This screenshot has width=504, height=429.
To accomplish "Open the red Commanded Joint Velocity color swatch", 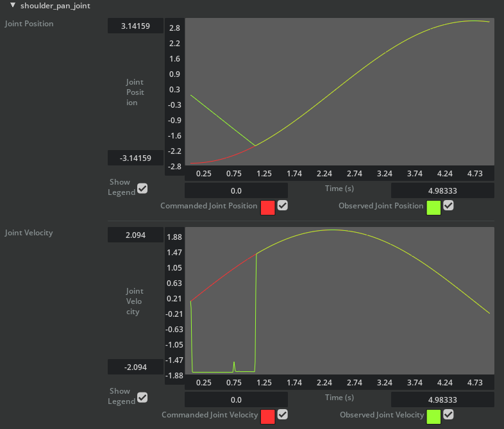I will click(268, 417).
